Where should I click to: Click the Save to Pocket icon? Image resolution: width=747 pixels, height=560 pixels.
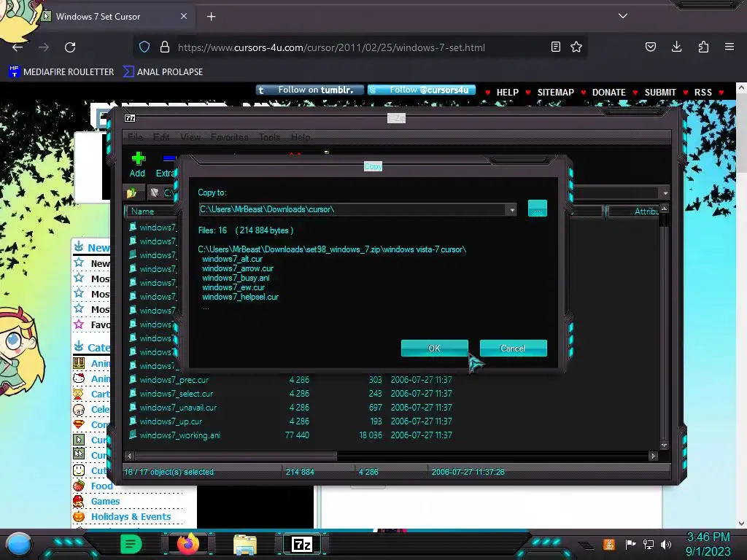650,47
